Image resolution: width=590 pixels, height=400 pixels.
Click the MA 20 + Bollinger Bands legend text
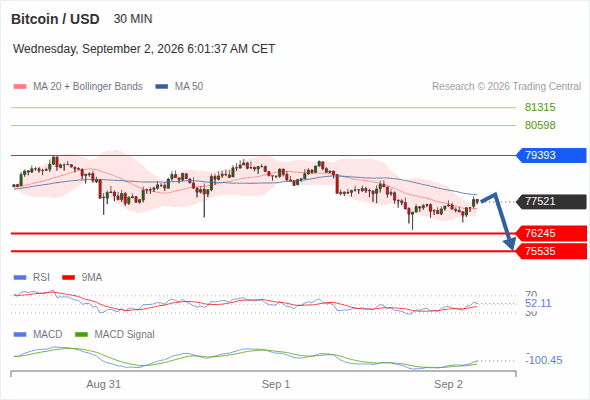click(88, 87)
